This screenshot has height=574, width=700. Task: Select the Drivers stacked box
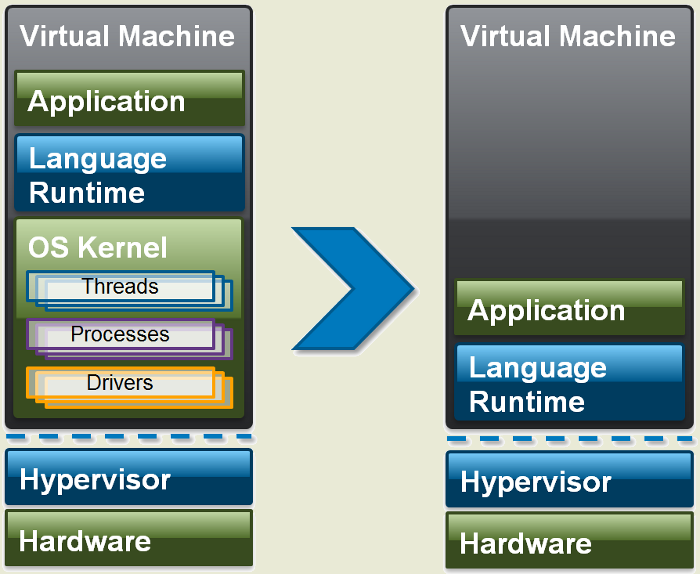[129, 387]
